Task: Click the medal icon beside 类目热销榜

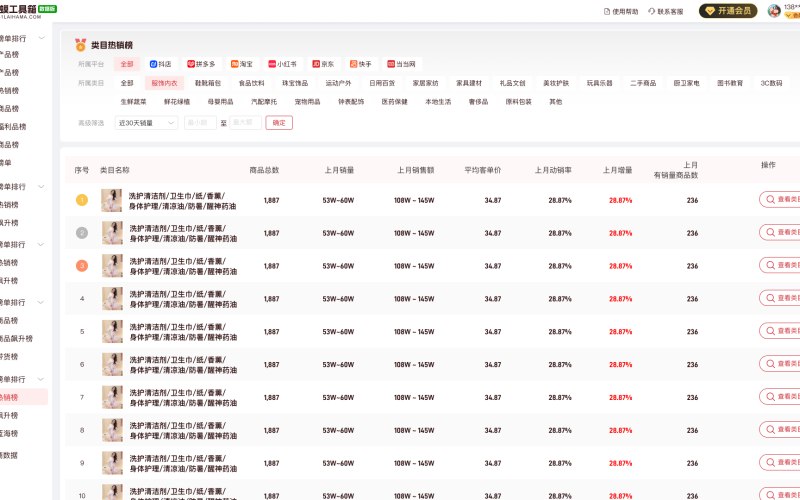Action: coord(80,45)
